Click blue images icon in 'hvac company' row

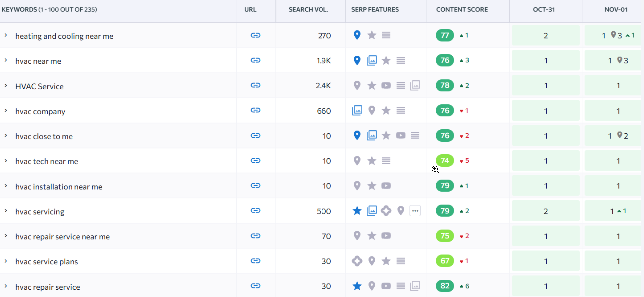point(357,110)
